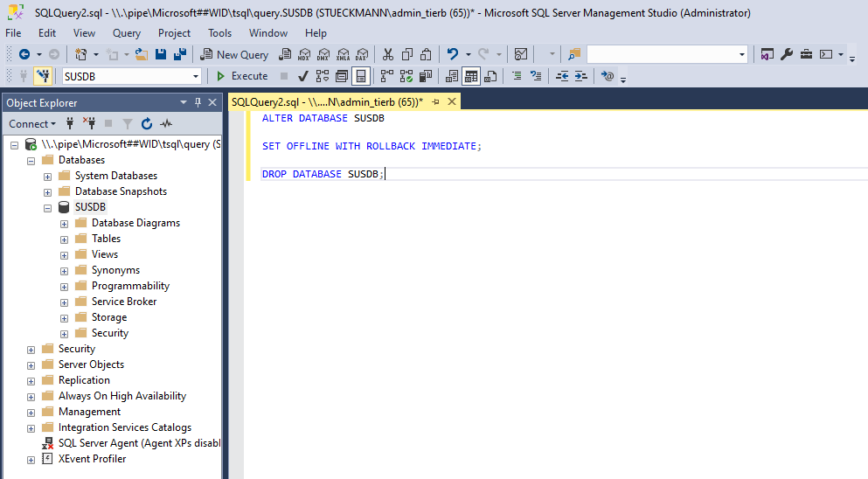Open the Tools menu
This screenshot has width=868, height=479.
click(219, 33)
